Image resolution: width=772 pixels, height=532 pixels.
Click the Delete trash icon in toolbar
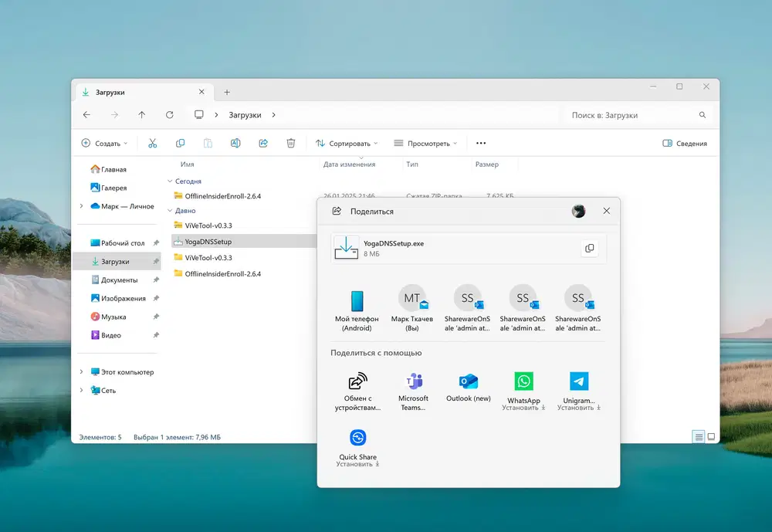pyautogui.click(x=291, y=144)
